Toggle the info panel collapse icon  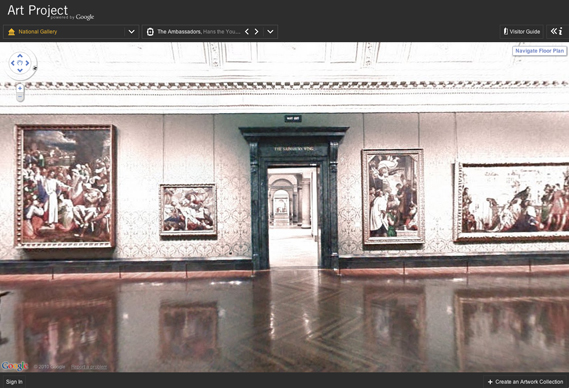click(x=556, y=32)
